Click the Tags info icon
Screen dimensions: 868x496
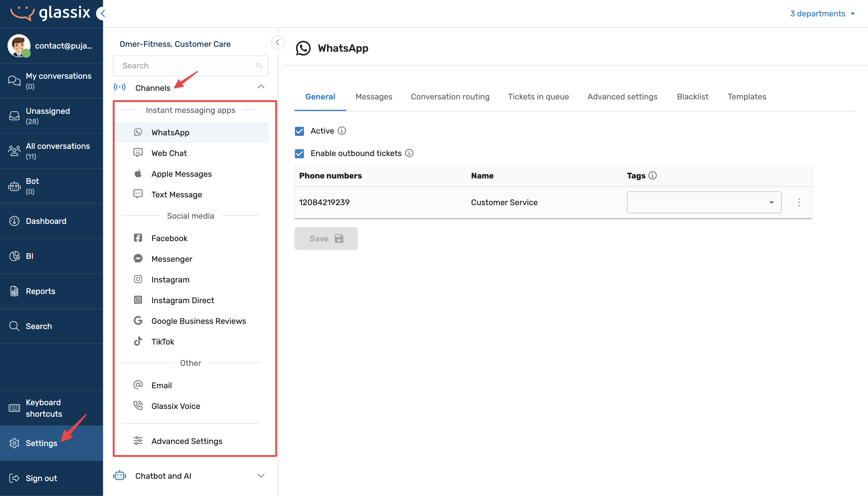tap(653, 176)
